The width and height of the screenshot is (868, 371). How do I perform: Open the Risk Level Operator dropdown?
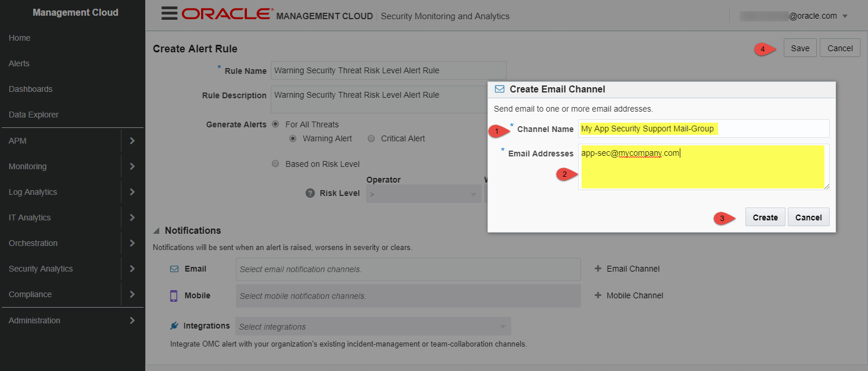tap(424, 194)
